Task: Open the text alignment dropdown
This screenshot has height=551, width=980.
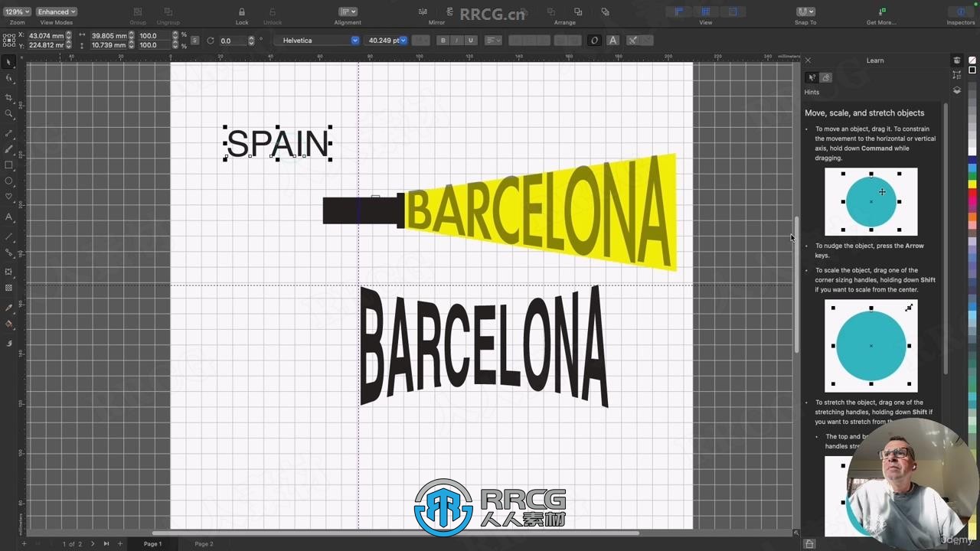Action: (x=493, y=41)
